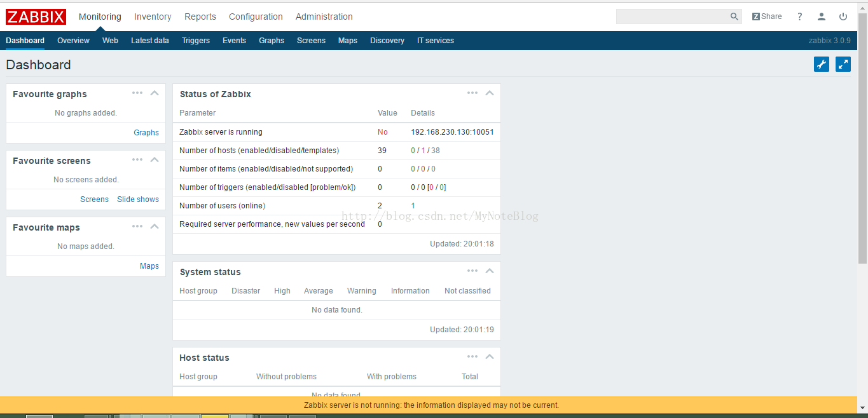Click the Zabbix logo
868x418 pixels.
coord(36,17)
